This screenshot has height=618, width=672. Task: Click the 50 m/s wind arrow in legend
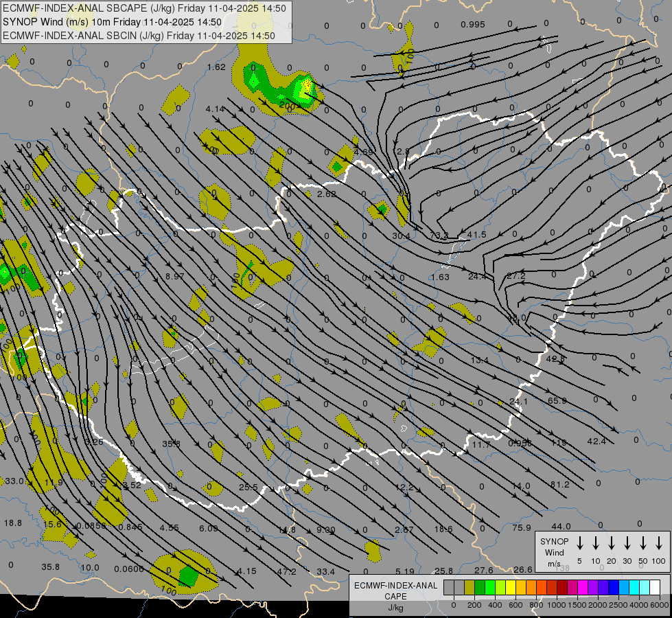[643, 542]
